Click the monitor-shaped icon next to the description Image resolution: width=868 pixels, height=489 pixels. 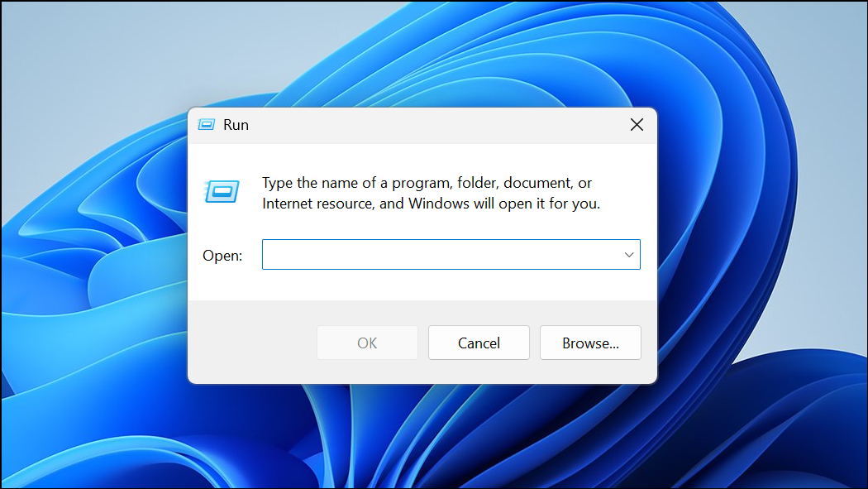pyautogui.click(x=222, y=192)
